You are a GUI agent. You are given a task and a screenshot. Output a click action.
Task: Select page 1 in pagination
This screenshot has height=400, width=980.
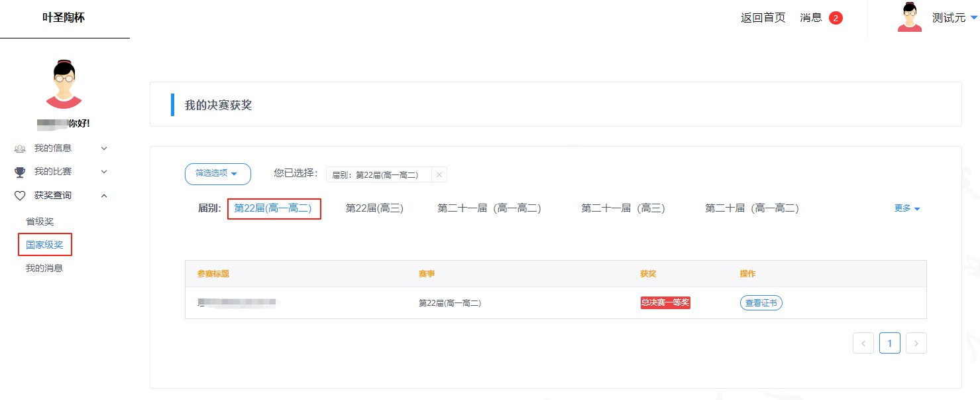pos(889,343)
